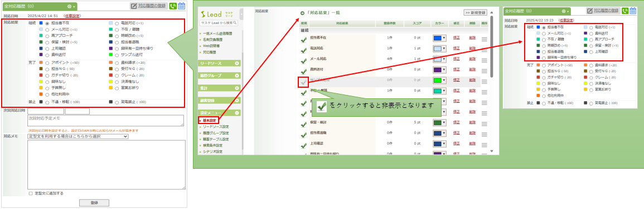
Task: Click greyed checkmark in サンプル送付 row
Action: 303,82
